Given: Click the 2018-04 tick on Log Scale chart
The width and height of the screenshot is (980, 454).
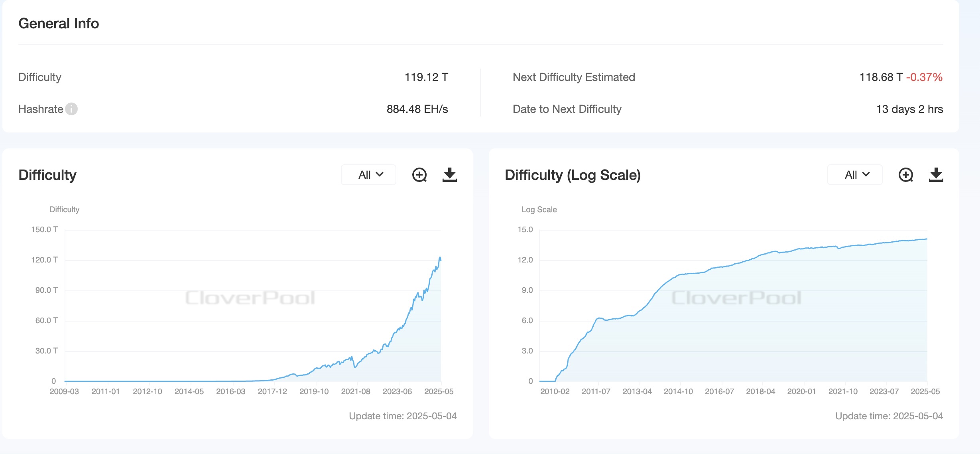Looking at the screenshot, I should (x=760, y=391).
